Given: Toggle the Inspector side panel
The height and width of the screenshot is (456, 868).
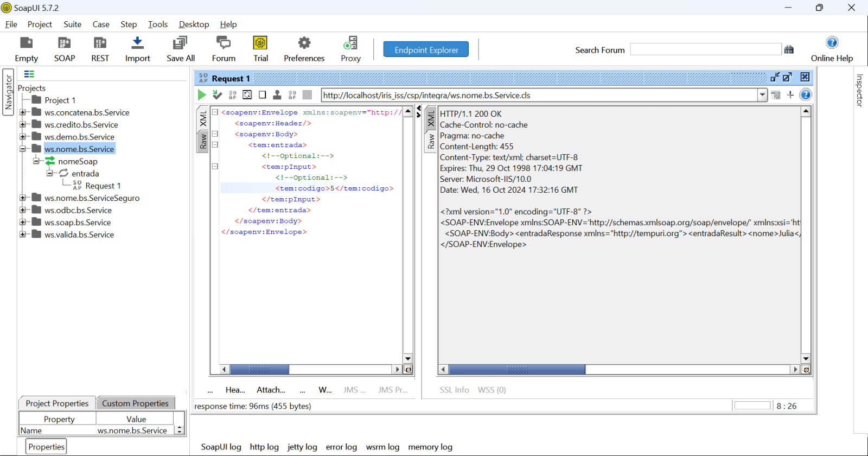Looking at the screenshot, I should click(x=859, y=90).
